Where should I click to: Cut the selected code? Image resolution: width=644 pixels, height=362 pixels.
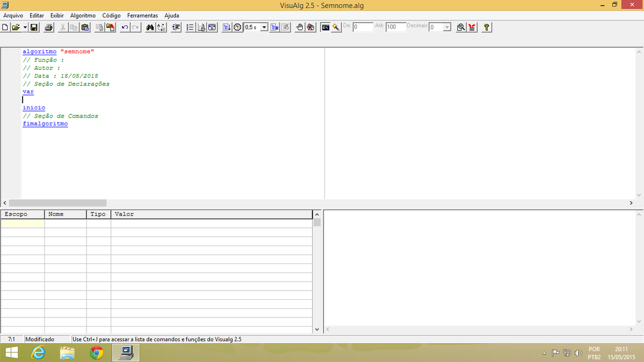[62, 27]
